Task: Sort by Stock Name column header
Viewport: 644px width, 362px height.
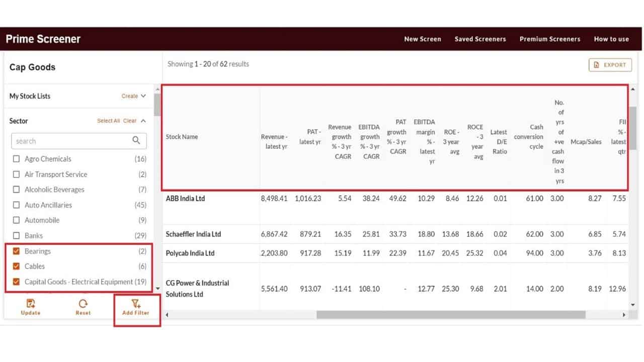Action: [182, 137]
